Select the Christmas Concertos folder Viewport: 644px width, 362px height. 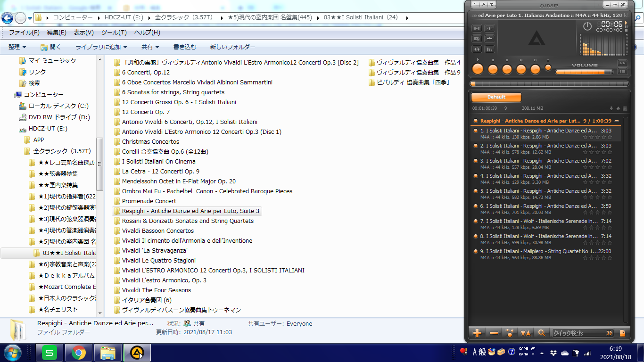tap(146, 142)
